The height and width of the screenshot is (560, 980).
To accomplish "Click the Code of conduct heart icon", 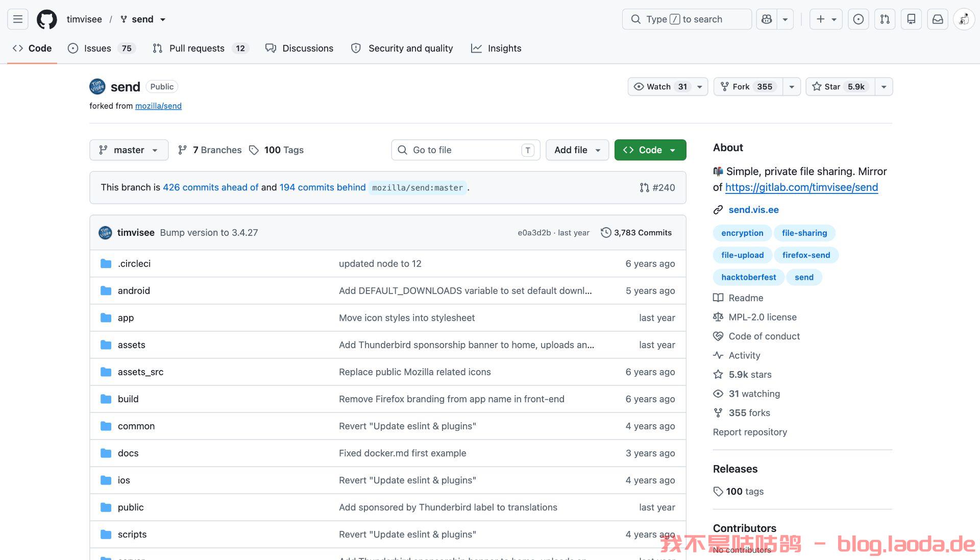I will [x=718, y=336].
